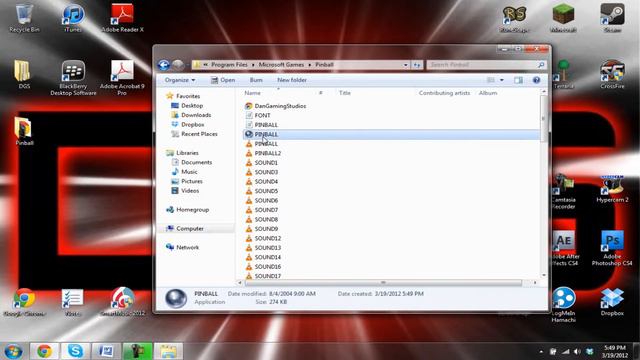Select the SOUND7 file

[266, 210]
